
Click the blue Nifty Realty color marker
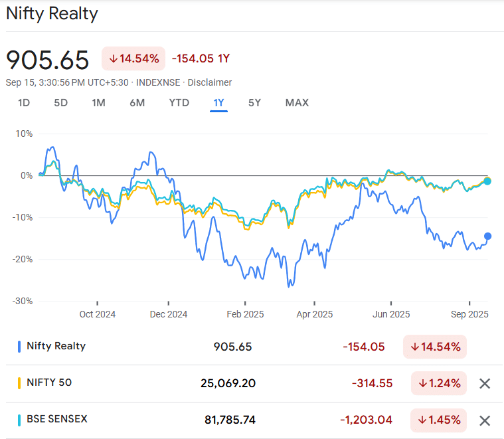tap(19, 347)
